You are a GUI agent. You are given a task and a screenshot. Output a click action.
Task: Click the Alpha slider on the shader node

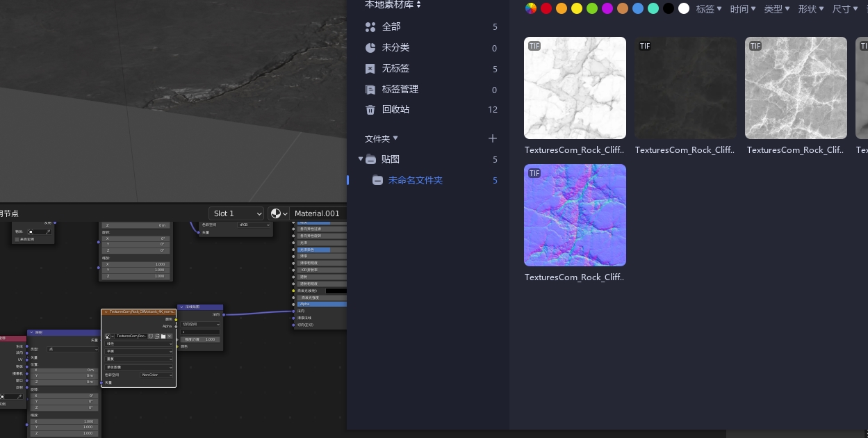(x=322, y=304)
